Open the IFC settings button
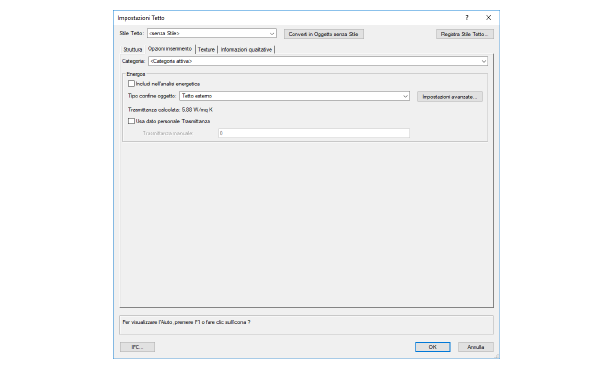This screenshot has width=604, height=369. pyautogui.click(x=138, y=347)
